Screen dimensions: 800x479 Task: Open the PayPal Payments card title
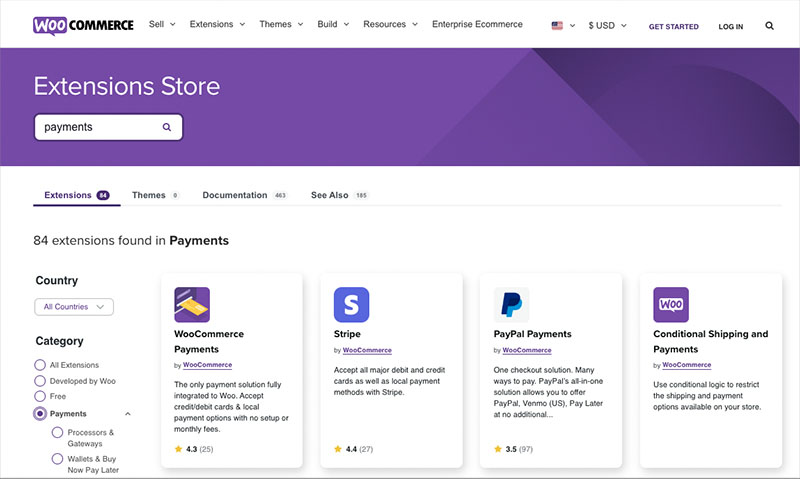[x=532, y=334]
